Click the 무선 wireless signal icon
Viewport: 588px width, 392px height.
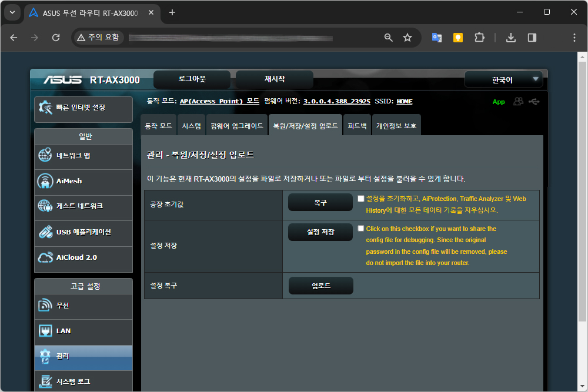45,305
